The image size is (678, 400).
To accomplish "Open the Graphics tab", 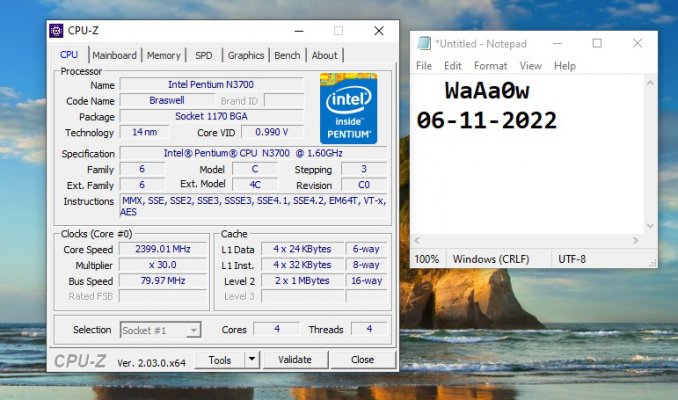I will (x=246, y=55).
